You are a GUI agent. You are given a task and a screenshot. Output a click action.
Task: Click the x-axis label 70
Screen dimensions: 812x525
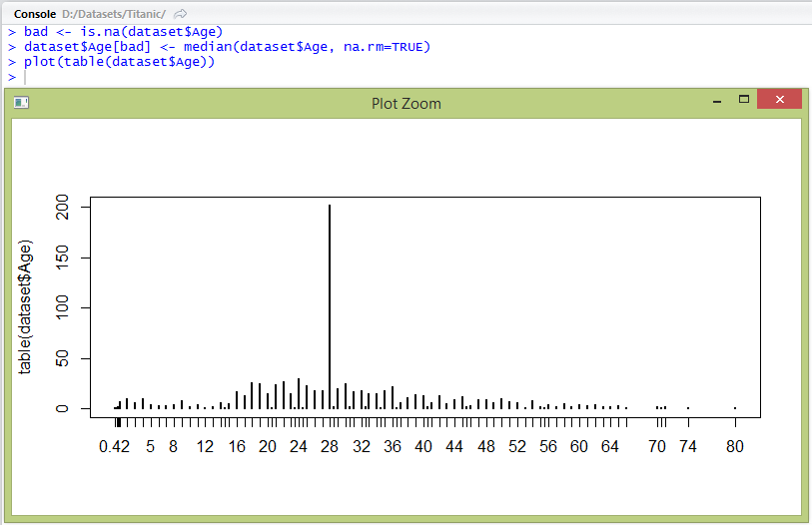coord(657,446)
